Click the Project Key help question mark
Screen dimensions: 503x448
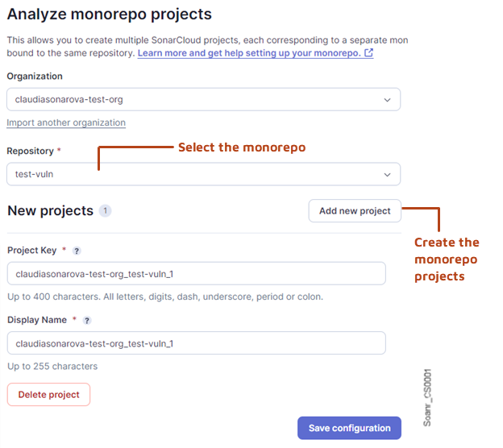coord(77,251)
